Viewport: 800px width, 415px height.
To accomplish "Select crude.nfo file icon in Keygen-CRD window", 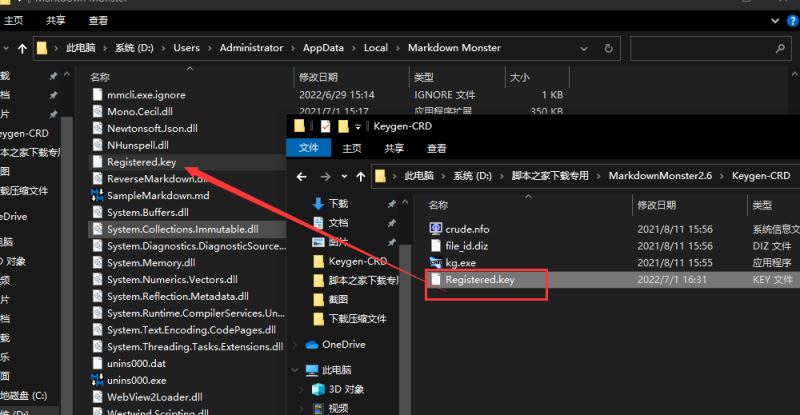I will (x=436, y=229).
